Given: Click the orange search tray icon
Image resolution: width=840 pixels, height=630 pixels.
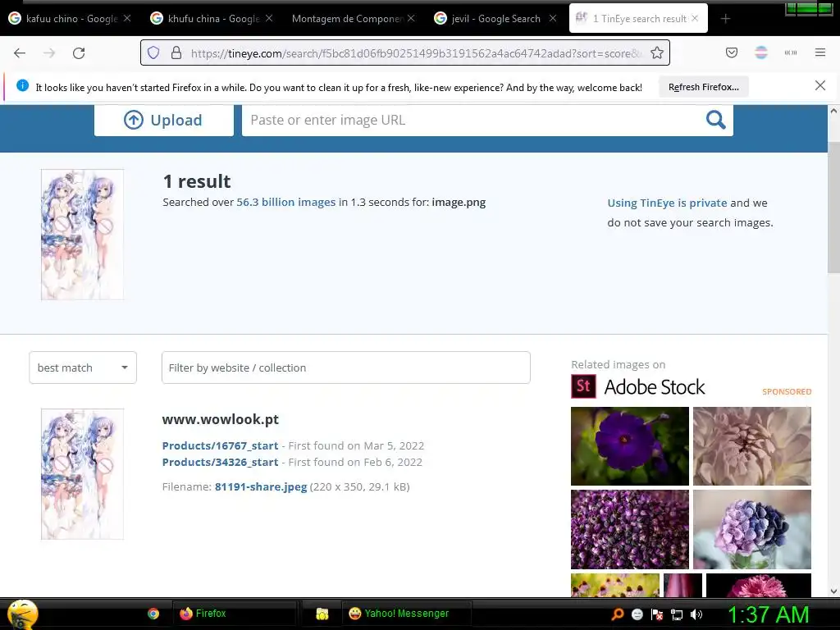Looking at the screenshot, I should click(x=618, y=614).
